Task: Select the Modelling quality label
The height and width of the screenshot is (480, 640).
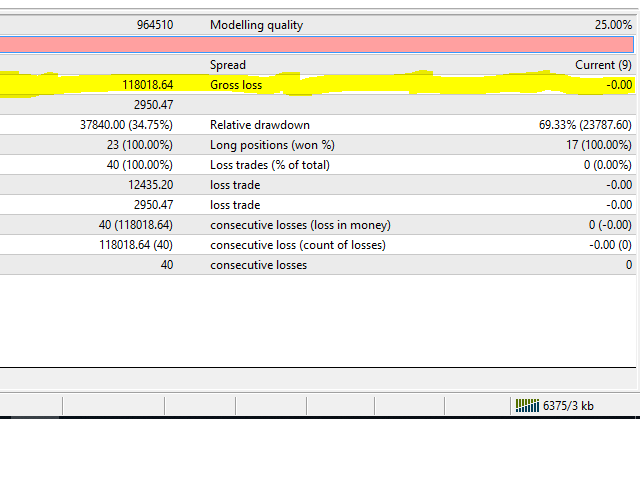Action: 256,25
